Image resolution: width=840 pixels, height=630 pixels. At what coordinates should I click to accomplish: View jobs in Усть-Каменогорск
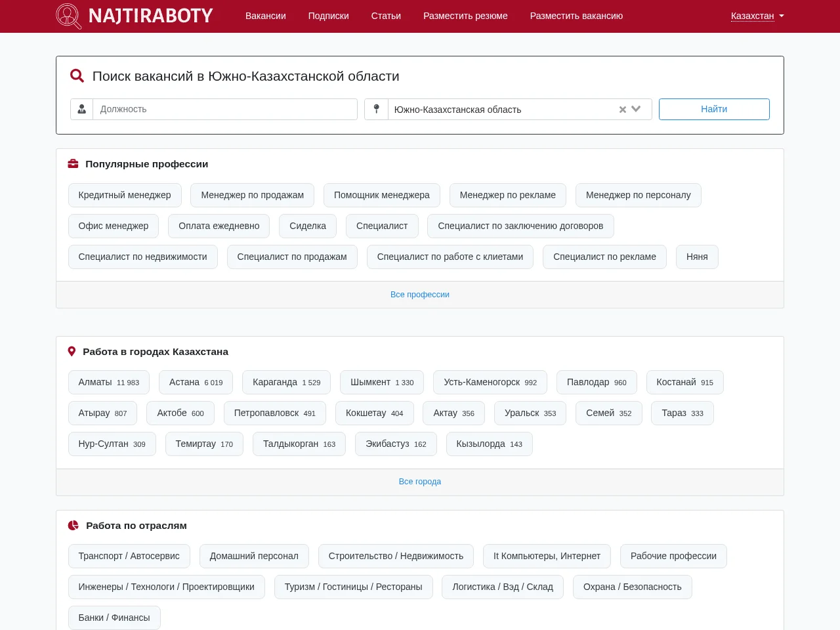(490, 382)
